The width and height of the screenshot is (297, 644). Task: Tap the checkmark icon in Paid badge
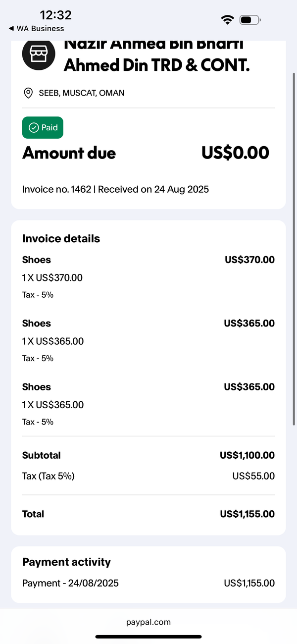[34, 128]
